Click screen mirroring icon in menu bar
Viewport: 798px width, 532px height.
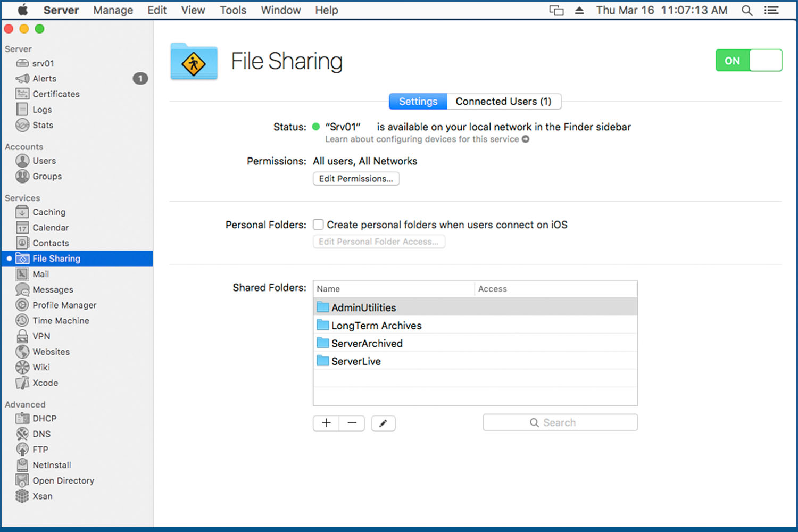[556, 10]
